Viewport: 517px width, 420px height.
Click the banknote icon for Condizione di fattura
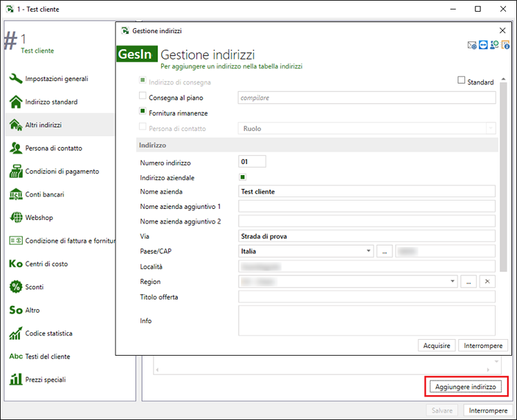point(15,241)
